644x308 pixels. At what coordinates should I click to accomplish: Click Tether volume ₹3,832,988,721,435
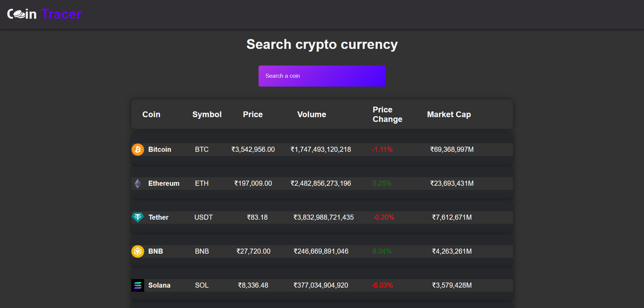324,217
